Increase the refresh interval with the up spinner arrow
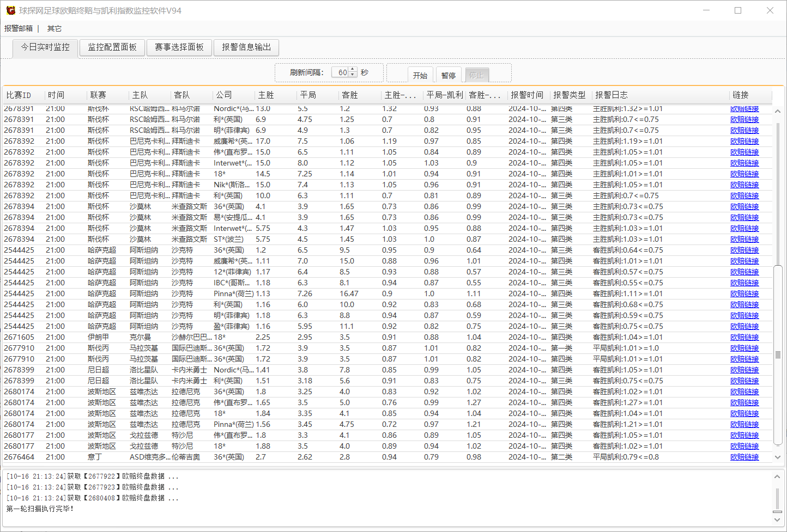787x532 pixels. [353, 70]
